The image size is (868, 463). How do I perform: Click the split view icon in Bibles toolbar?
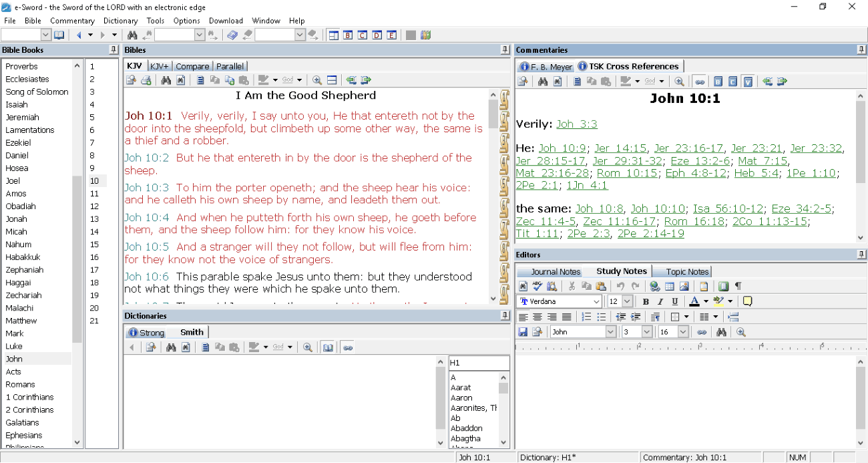(x=332, y=80)
